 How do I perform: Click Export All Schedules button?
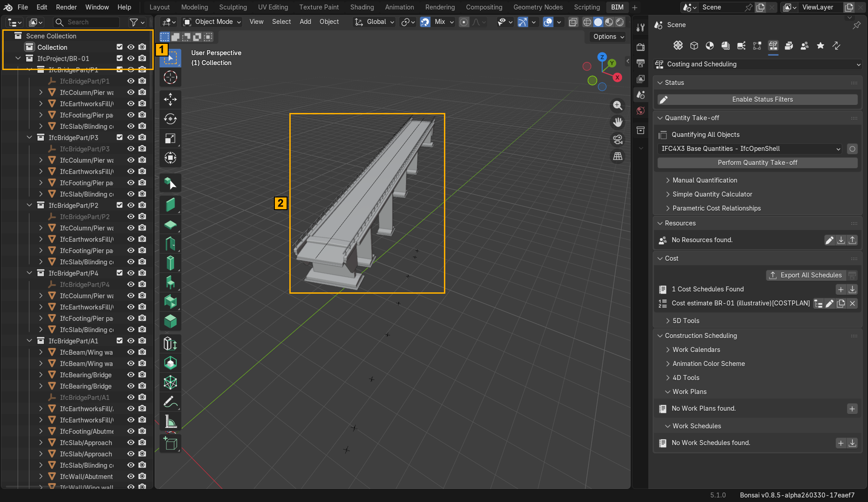pos(806,275)
